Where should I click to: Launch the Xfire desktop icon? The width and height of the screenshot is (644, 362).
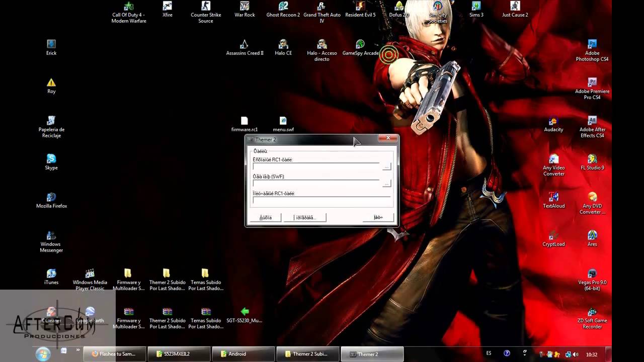tap(168, 9)
